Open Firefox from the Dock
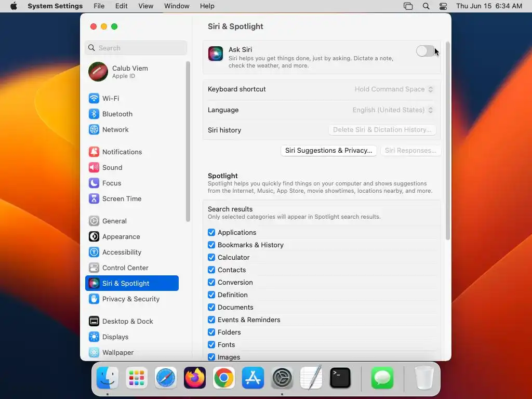 [x=195, y=378]
